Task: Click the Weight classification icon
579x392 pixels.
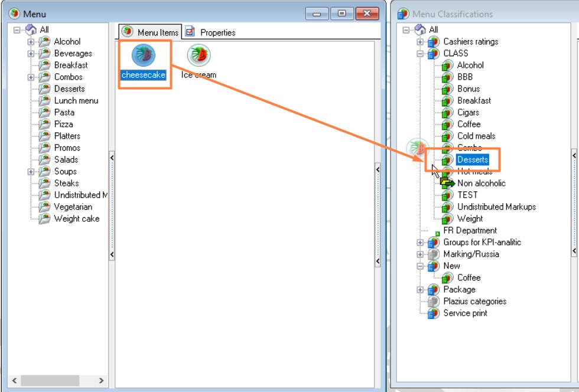Action: point(447,219)
